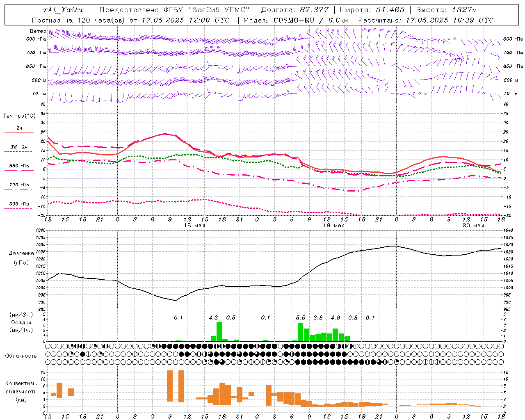Image resolution: width=525 pixels, height=420 pixels.
Task: Select the Модель COSMO-RU / 6.6км text
Action: coord(295,20)
